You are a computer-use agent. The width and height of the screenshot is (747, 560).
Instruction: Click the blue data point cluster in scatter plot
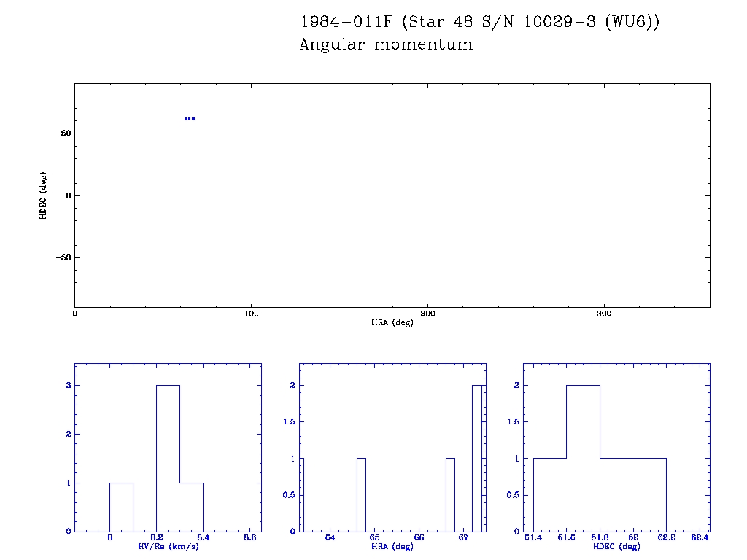190,118
